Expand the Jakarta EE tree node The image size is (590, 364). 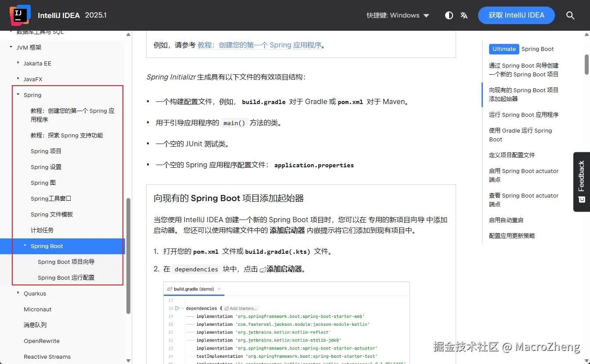point(18,63)
